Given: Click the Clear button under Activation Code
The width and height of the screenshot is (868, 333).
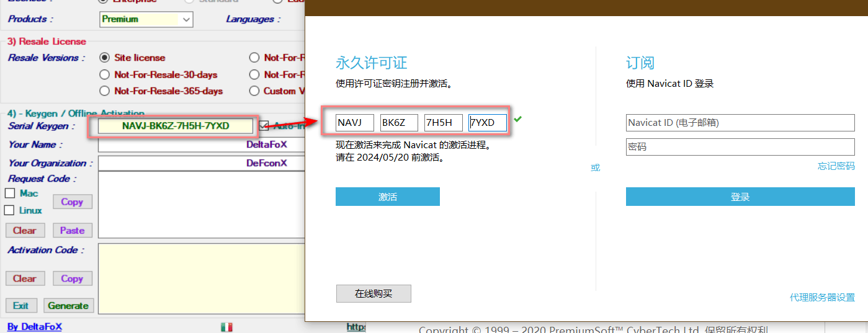Looking at the screenshot, I should point(25,279).
